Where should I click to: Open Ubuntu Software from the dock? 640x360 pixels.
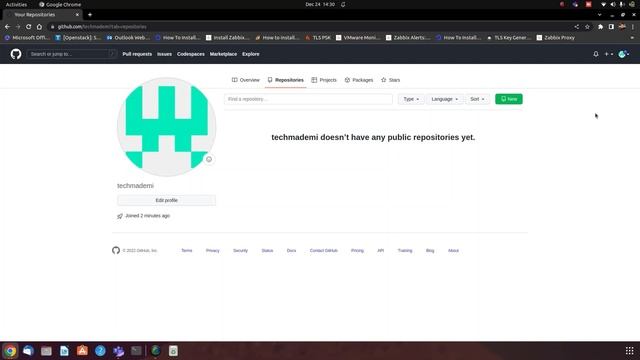[x=82, y=351]
